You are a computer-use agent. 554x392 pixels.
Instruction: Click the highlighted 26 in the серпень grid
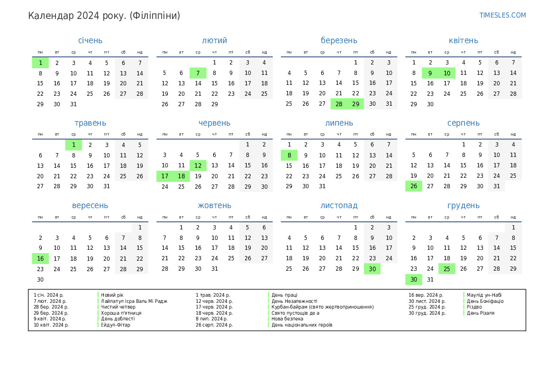(x=414, y=186)
